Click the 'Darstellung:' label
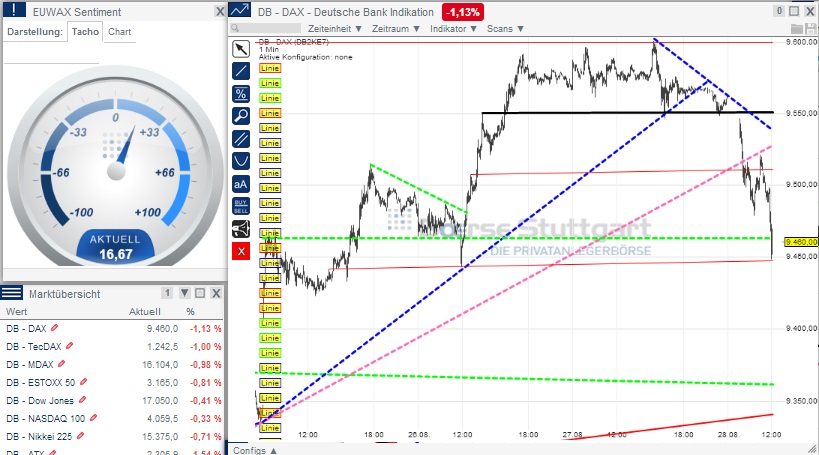This screenshot has width=819, height=455. (x=34, y=32)
